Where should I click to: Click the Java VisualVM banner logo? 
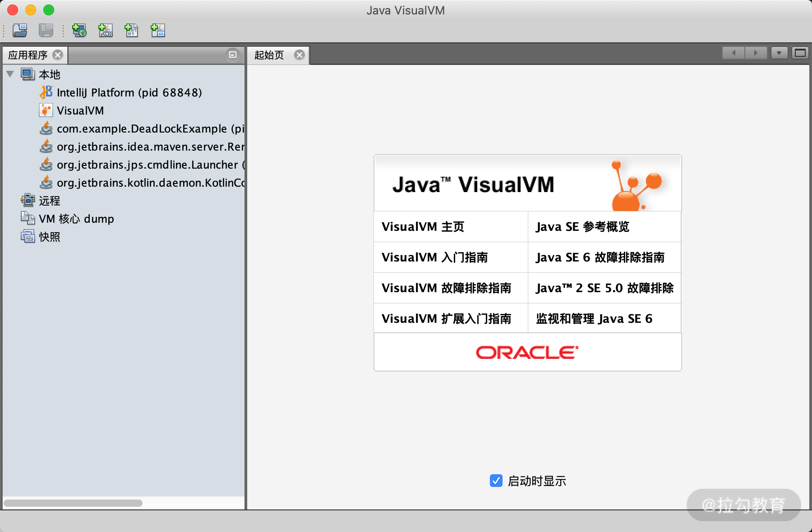click(527, 183)
